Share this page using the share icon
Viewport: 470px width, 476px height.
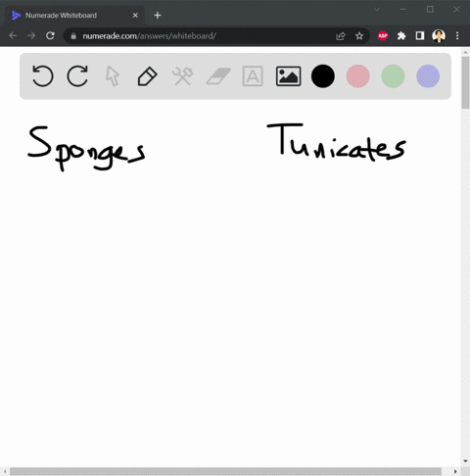(341, 36)
